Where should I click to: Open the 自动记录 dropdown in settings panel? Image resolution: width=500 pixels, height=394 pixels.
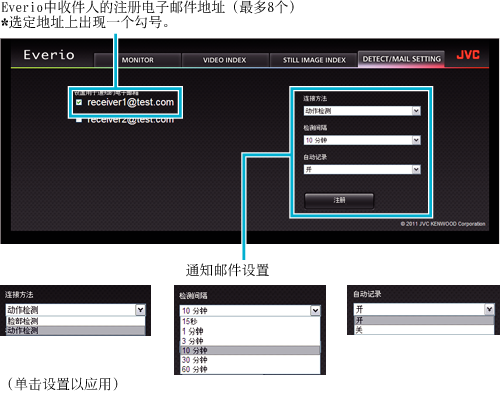pyautogui.click(x=362, y=169)
